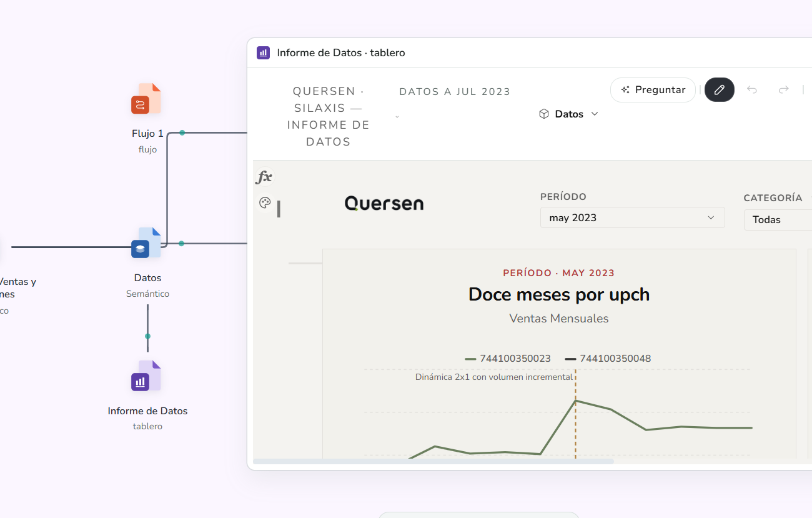
Task: Click the dashboard horizontal scrollbar
Action: pos(433,462)
